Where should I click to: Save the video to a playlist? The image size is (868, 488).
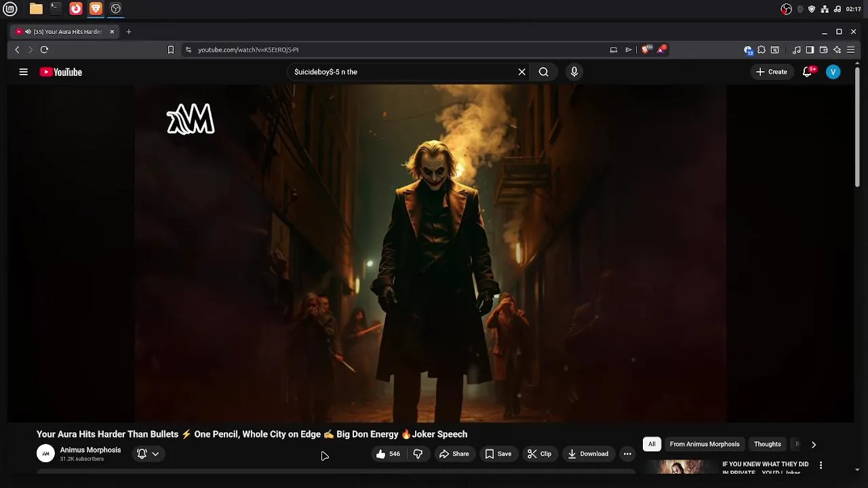tap(498, 454)
